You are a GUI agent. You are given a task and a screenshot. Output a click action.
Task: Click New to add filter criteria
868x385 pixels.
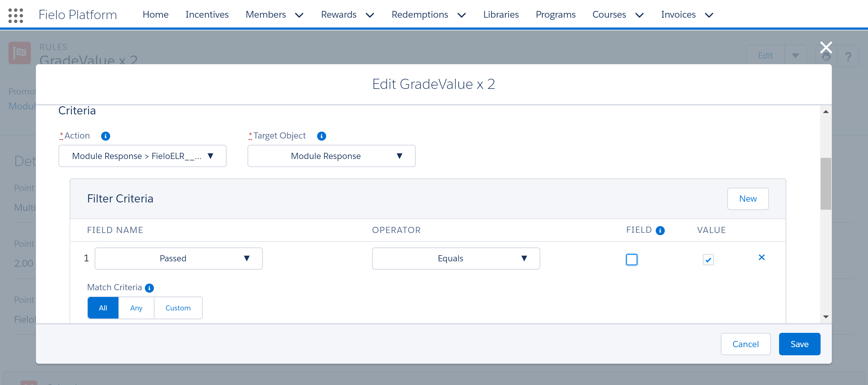[748, 199]
